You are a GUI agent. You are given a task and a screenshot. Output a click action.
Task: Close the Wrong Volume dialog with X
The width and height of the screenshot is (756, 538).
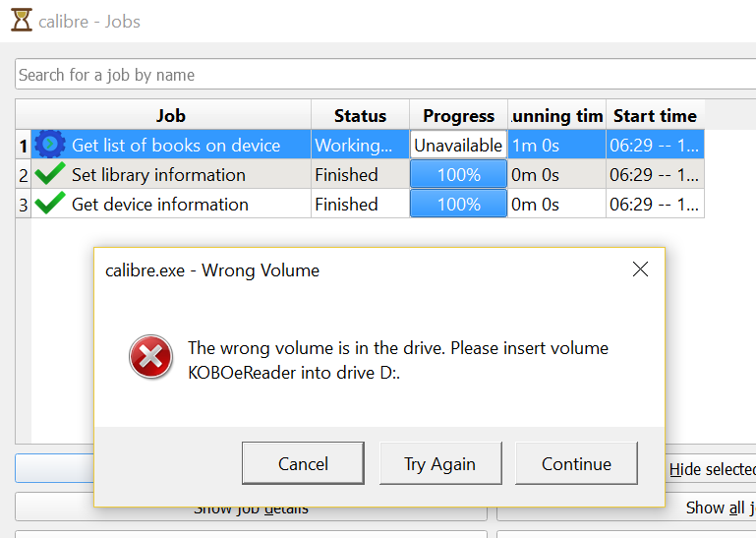(x=640, y=269)
